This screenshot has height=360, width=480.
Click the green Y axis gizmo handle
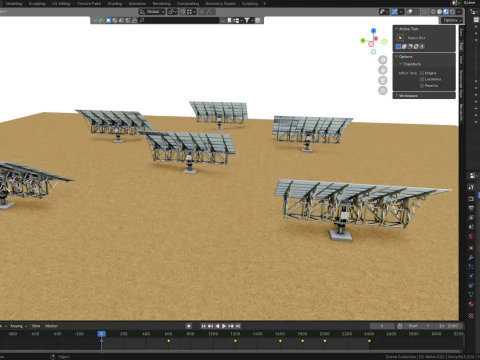coord(363,41)
